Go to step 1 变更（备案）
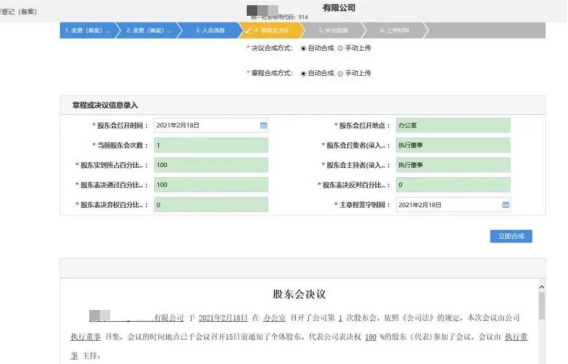568x364 pixels. coord(88,30)
